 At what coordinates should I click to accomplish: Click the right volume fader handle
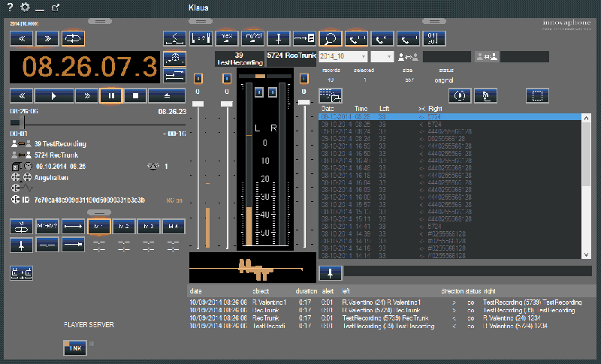point(304,102)
